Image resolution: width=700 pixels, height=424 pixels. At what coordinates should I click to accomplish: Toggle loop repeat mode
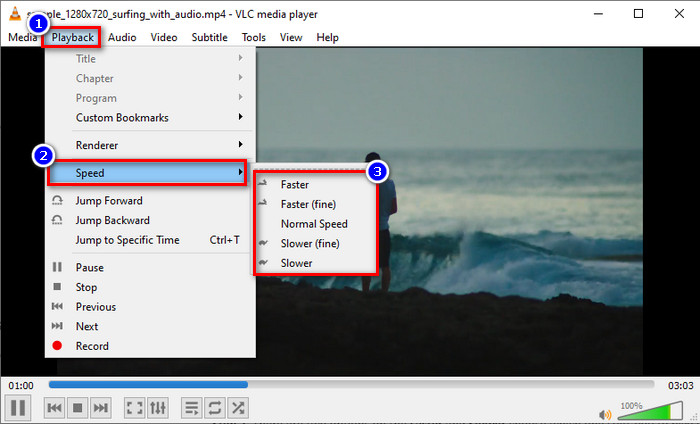215,407
